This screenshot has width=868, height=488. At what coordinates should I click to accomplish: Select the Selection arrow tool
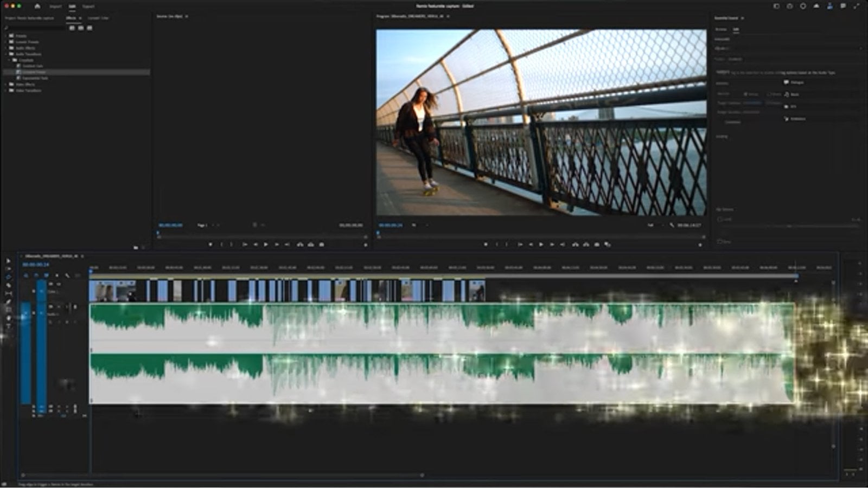[x=8, y=261]
